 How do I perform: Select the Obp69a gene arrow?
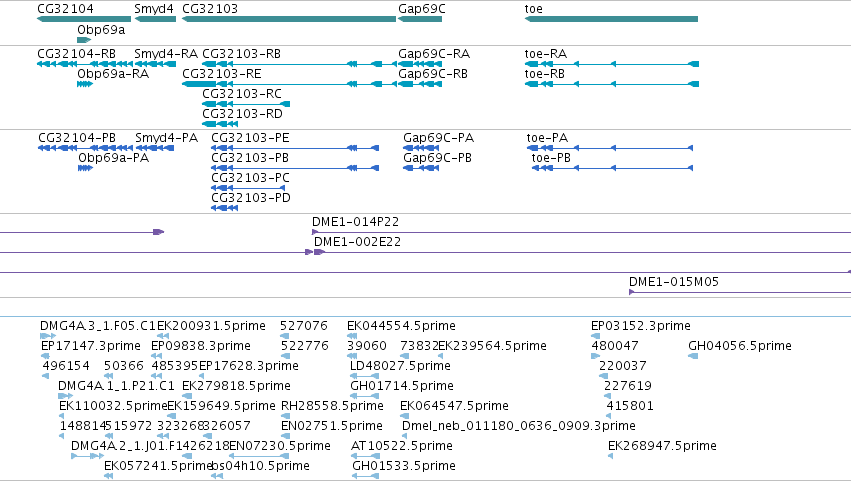click(x=84, y=40)
